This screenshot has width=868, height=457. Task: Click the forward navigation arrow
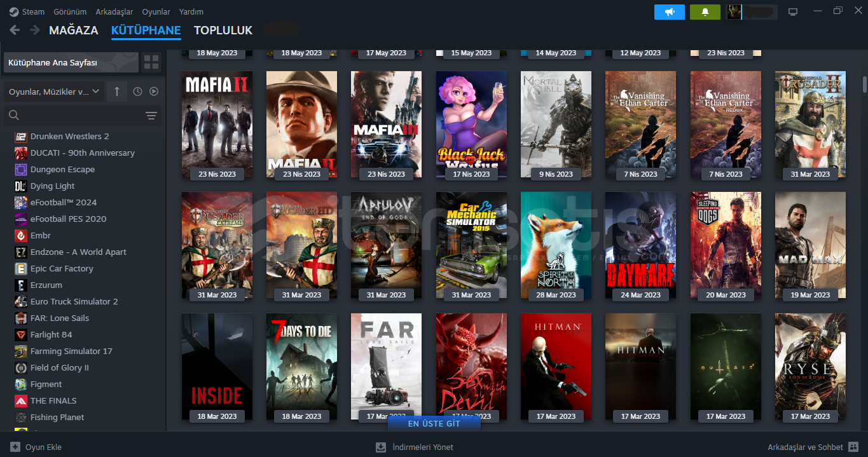(x=35, y=30)
